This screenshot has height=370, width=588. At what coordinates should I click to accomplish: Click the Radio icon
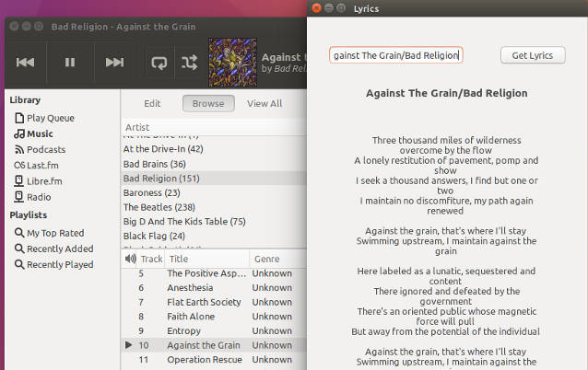18,197
